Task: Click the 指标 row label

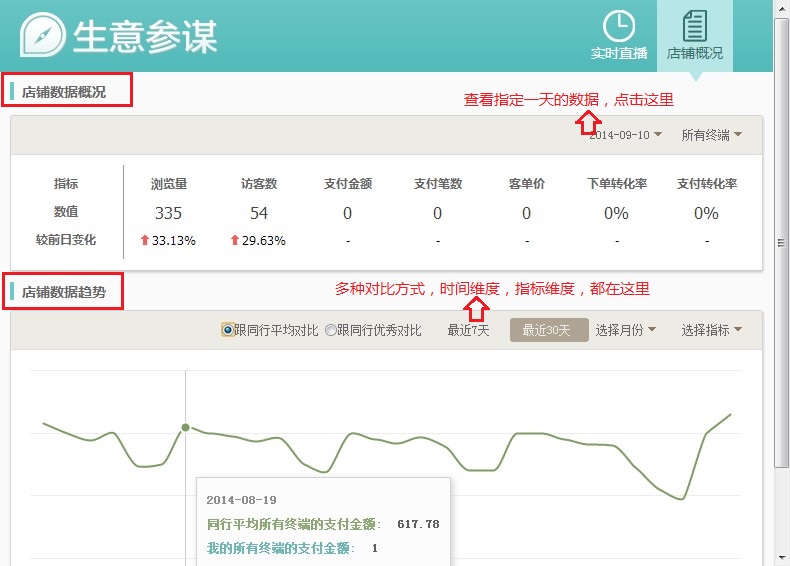Action: (x=65, y=184)
